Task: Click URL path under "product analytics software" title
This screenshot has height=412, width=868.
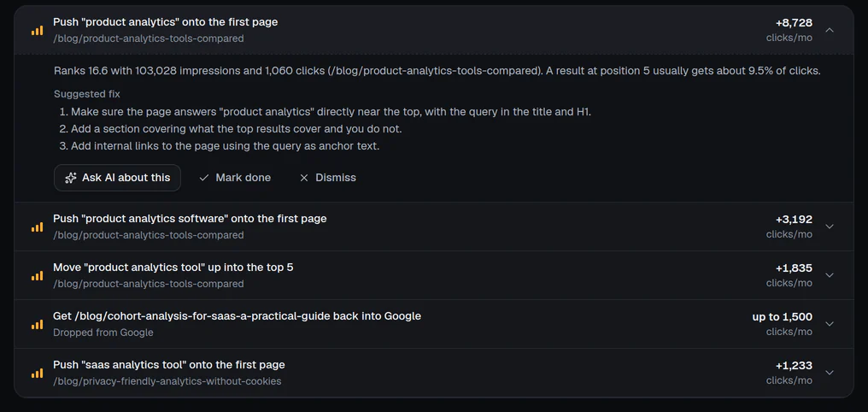Action: coord(149,235)
